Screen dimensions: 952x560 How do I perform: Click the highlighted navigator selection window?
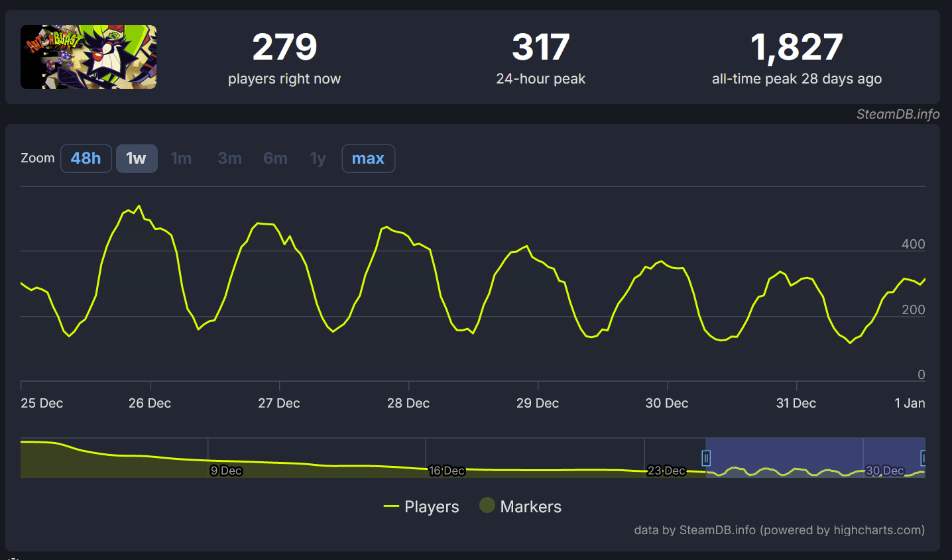tap(814, 457)
